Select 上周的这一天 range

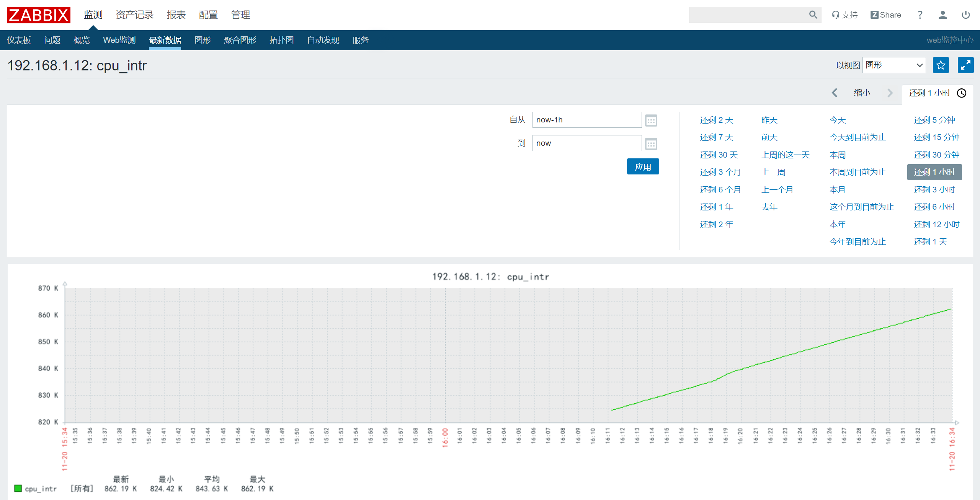pos(786,155)
